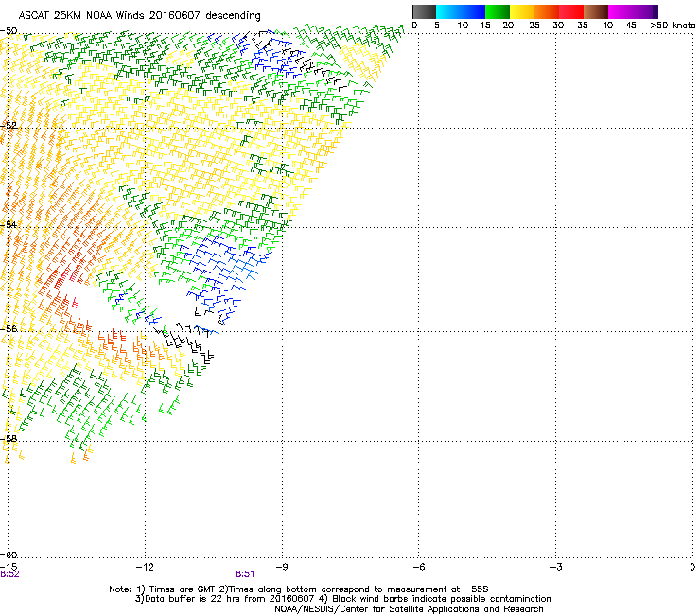Click the longitude label '-3'
The width and height of the screenshot is (700, 615).
(x=555, y=567)
